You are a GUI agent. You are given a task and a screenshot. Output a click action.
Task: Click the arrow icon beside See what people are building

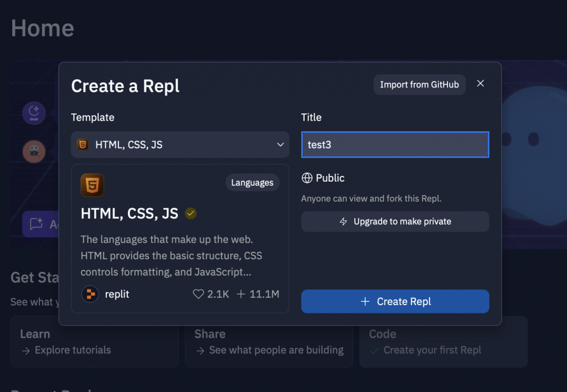pyautogui.click(x=200, y=351)
